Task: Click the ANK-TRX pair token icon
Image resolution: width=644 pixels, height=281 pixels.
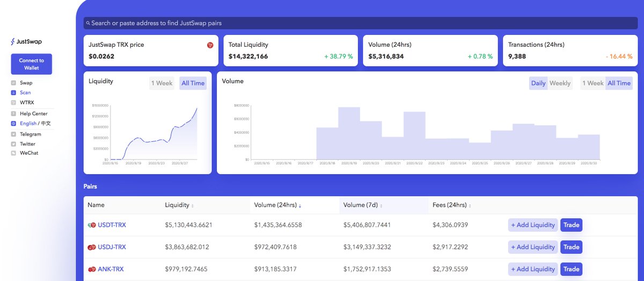Action: [92, 269]
